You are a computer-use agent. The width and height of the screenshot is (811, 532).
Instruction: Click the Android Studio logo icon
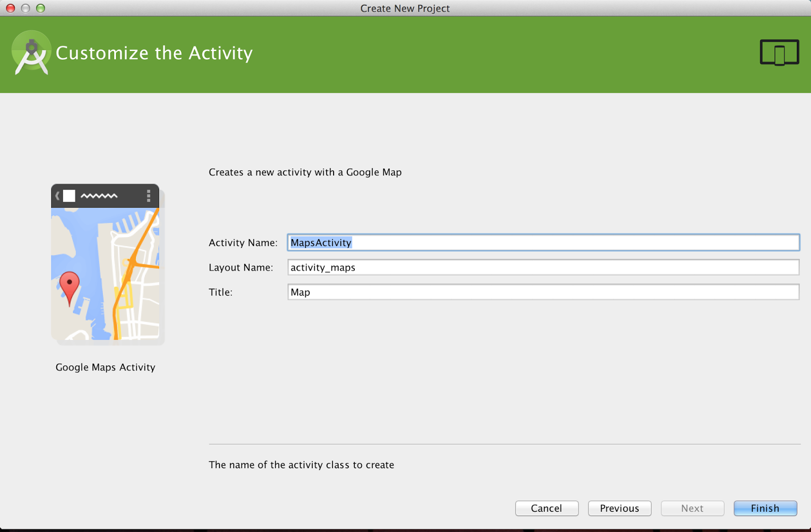(31, 53)
